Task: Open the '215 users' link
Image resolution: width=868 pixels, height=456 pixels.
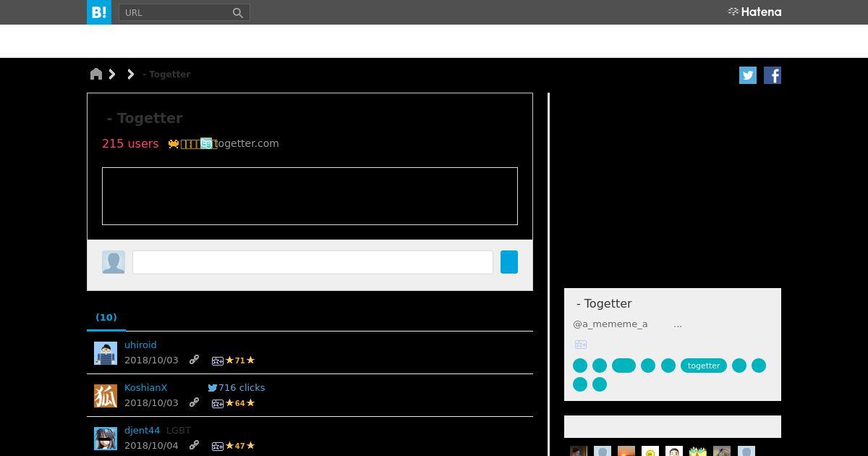Action: point(130,143)
